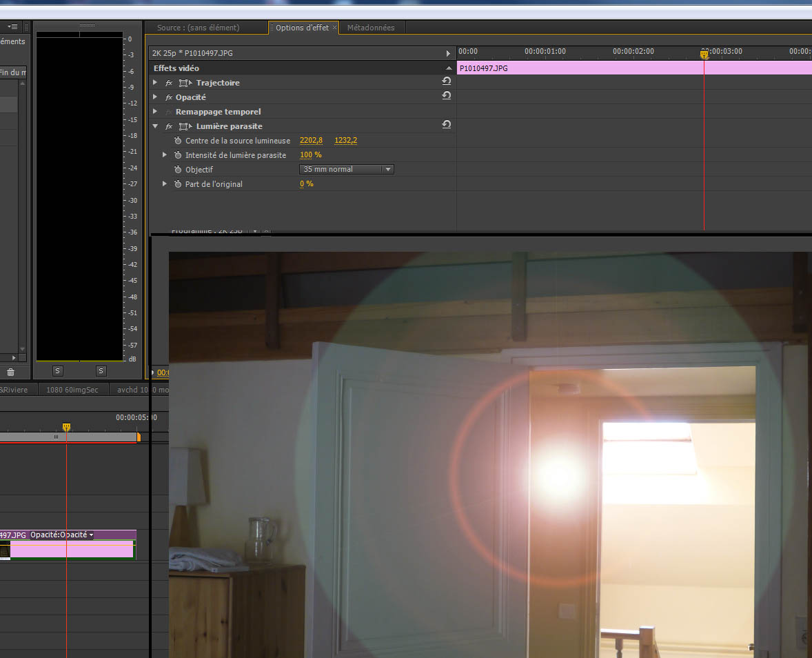The image size is (812, 658).
Task: Reset the Trajectoire effect
Action: pos(447,81)
